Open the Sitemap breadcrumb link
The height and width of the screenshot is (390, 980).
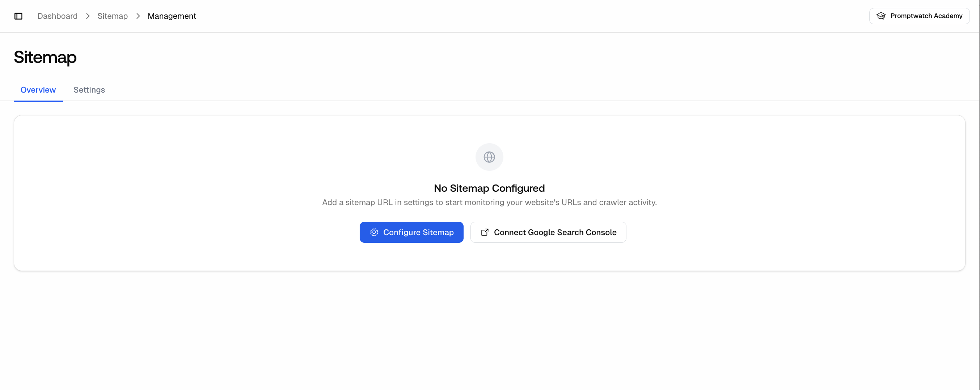(x=113, y=16)
